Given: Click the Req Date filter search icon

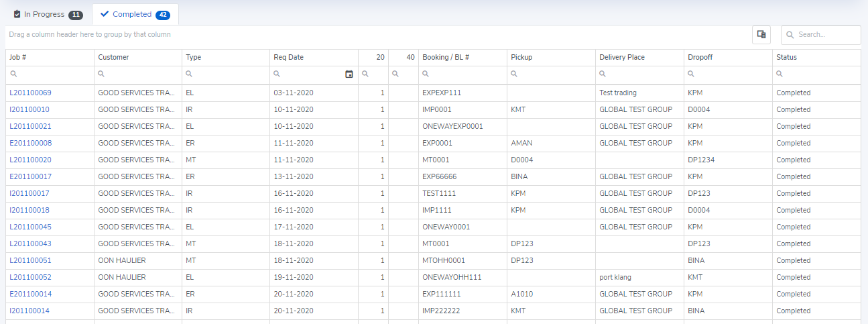Looking at the screenshot, I should (277, 74).
